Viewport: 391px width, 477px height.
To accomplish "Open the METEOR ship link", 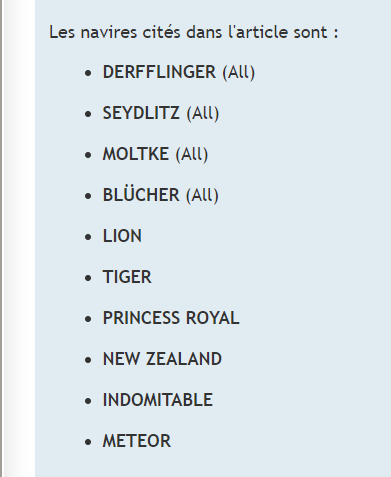I will pyautogui.click(x=137, y=441).
